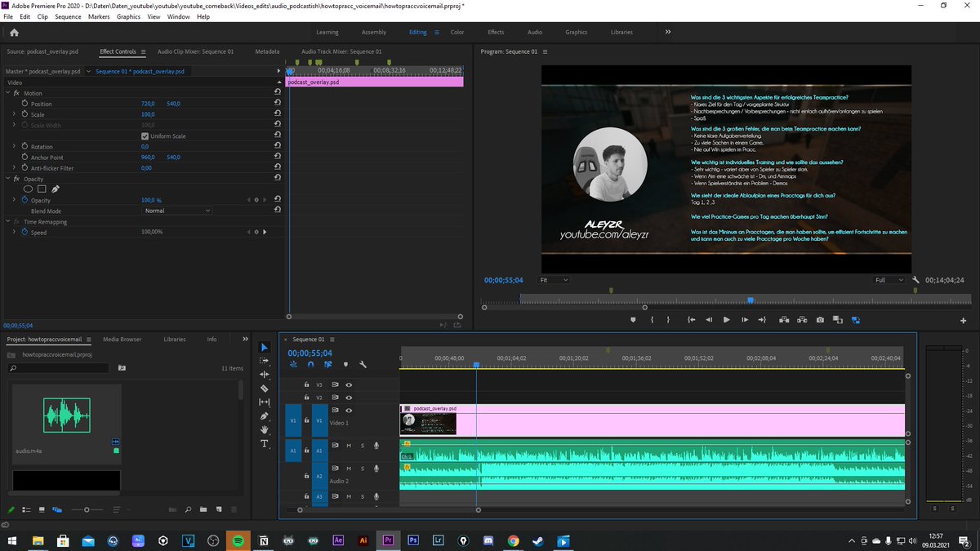Select audio.m4a thumbnail in Project panel
Screen dimensions: 980x551
(66, 415)
